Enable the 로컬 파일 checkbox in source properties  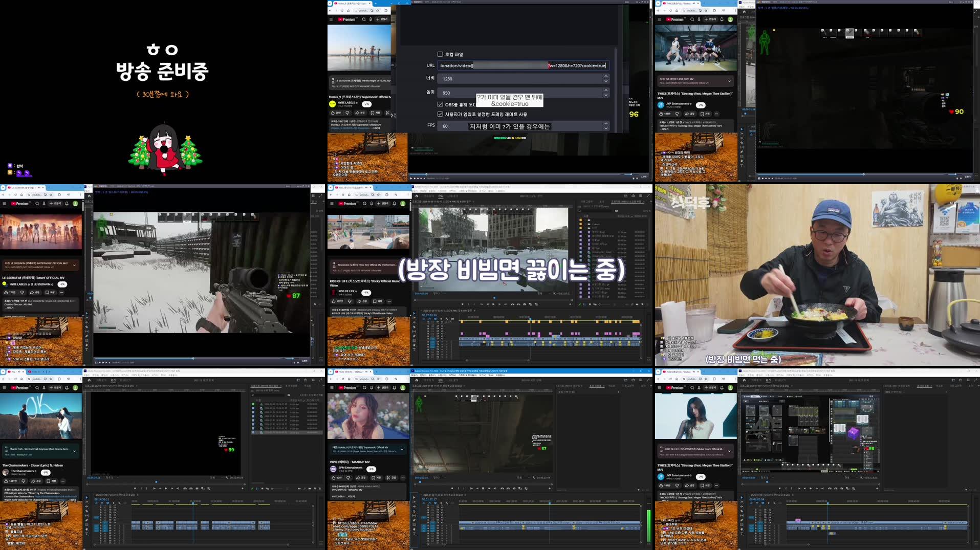coord(440,54)
